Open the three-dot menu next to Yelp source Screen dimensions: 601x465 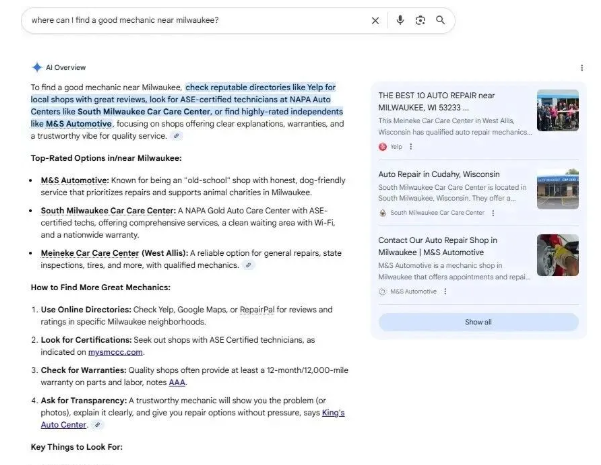(x=411, y=146)
